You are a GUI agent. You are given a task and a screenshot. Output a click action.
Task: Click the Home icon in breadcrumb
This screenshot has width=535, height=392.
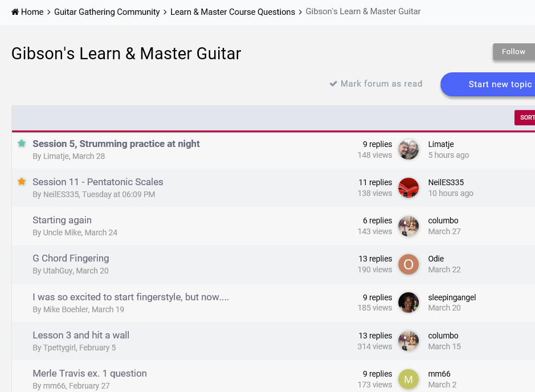[15, 12]
